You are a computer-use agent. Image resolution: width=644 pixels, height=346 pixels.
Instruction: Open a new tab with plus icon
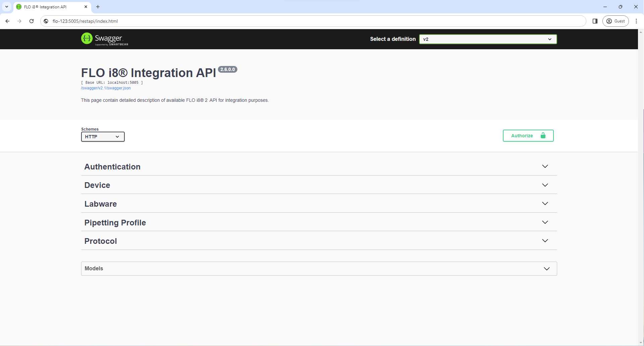tap(98, 7)
